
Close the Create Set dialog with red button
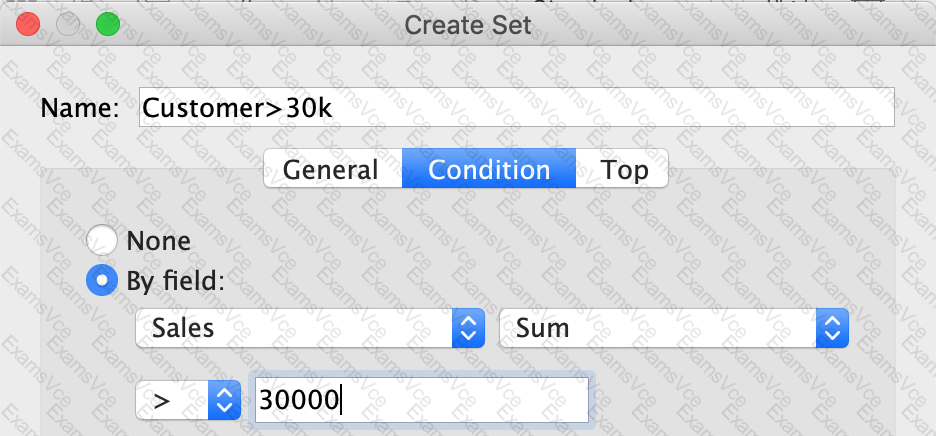coord(27,24)
